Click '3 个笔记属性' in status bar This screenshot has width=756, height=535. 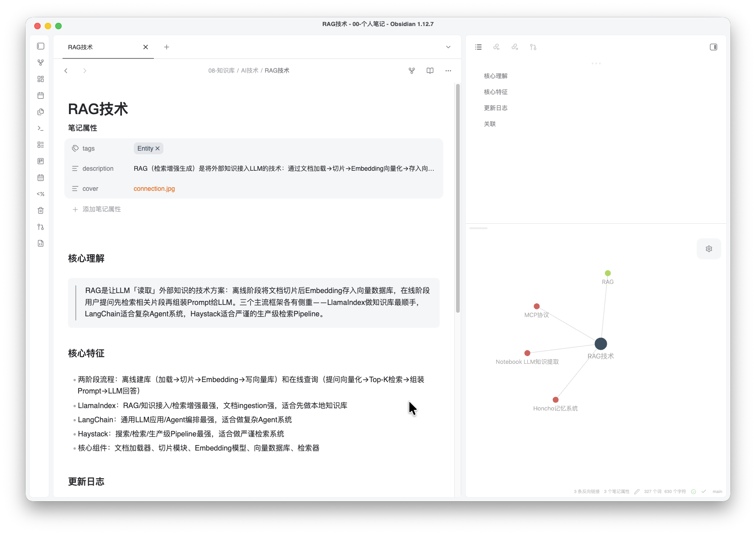[x=617, y=492]
